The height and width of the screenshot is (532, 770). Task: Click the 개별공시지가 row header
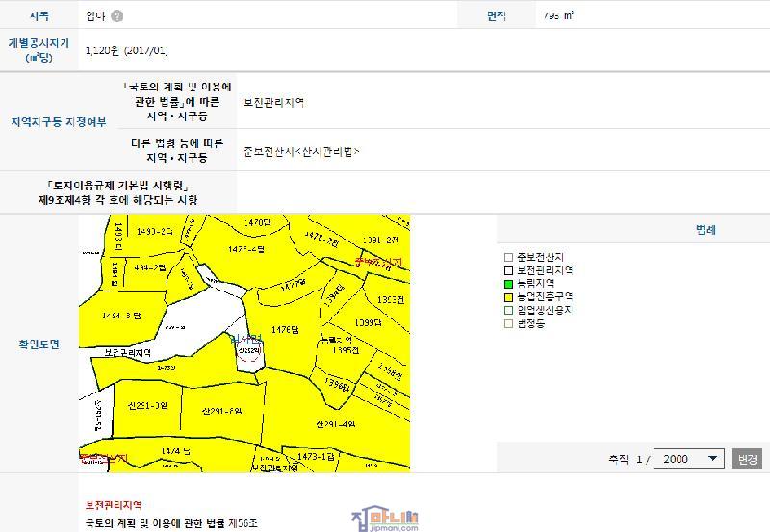click(39, 50)
